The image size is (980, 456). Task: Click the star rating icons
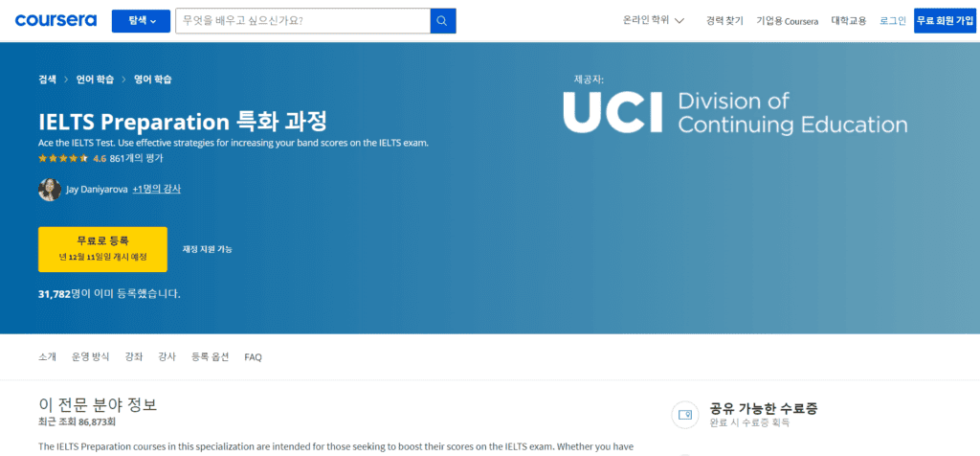pos(63,159)
